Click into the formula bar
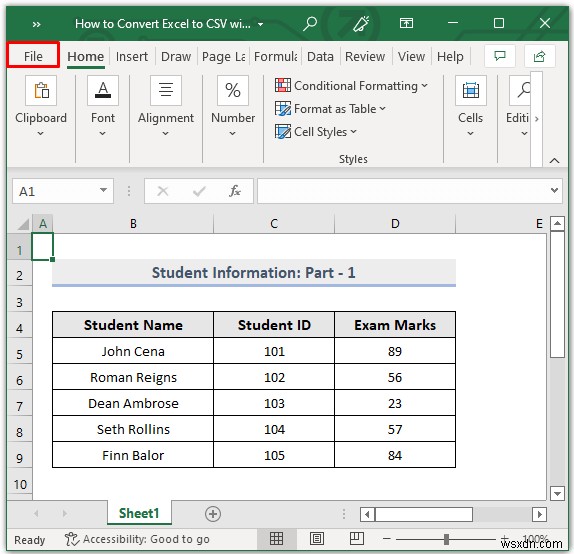 (403, 191)
